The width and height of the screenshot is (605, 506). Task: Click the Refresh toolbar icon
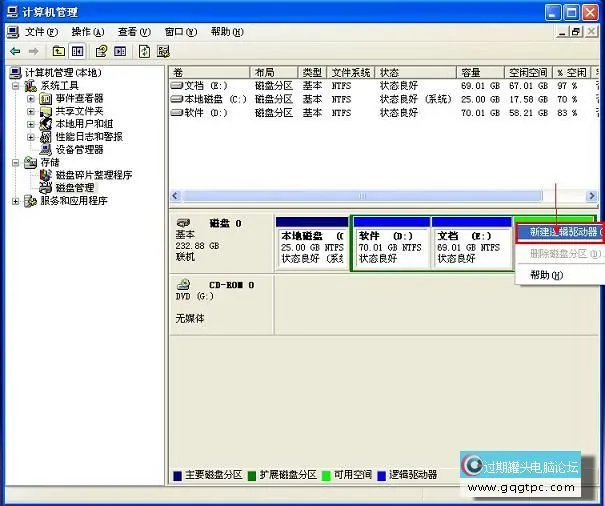[144, 51]
